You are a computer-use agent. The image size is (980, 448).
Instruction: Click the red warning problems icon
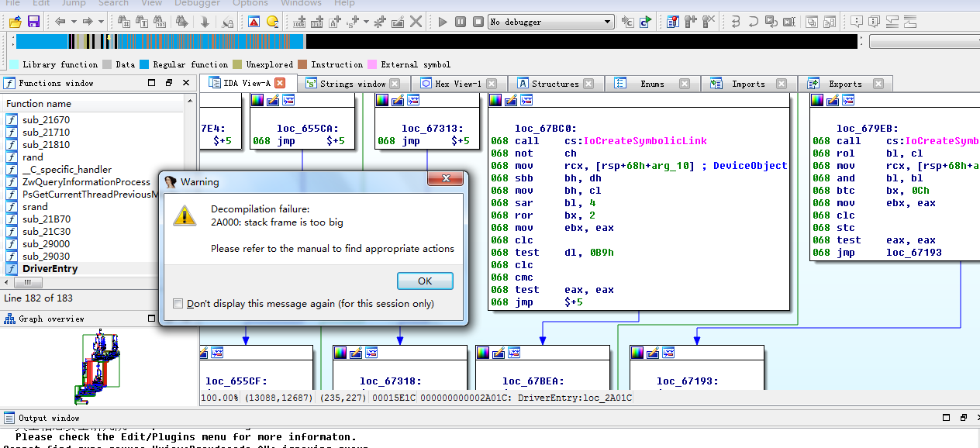point(254,22)
